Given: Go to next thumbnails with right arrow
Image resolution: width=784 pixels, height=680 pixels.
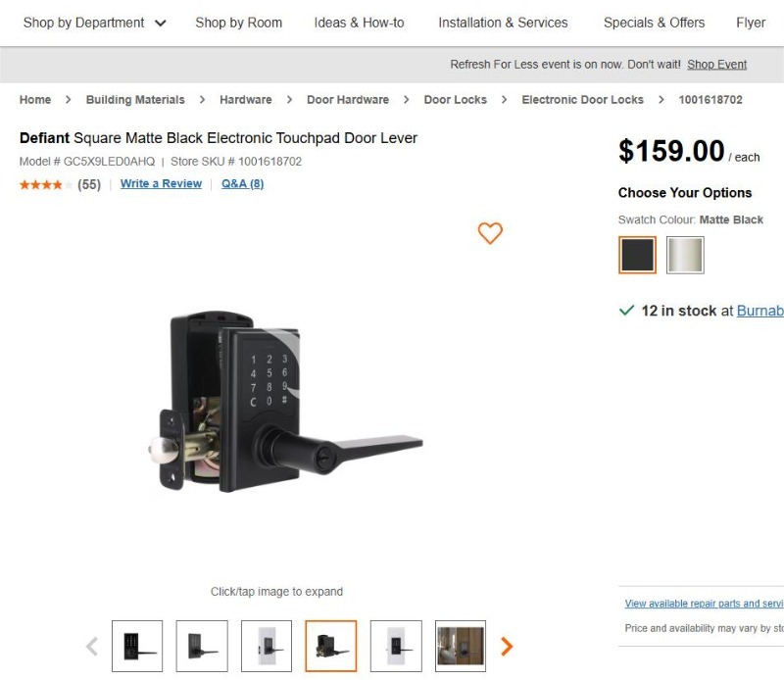Looking at the screenshot, I should 507,647.
